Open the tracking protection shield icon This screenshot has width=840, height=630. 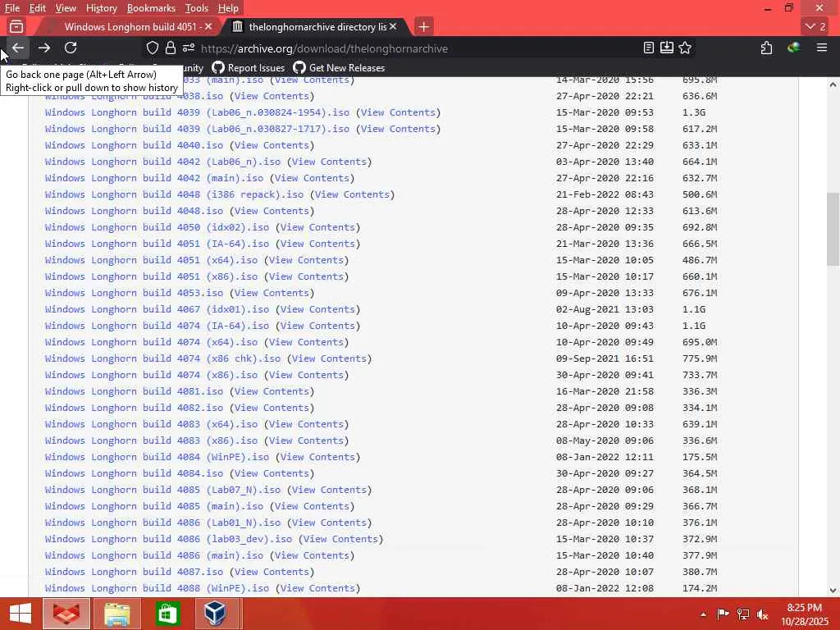(x=153, y=48)
